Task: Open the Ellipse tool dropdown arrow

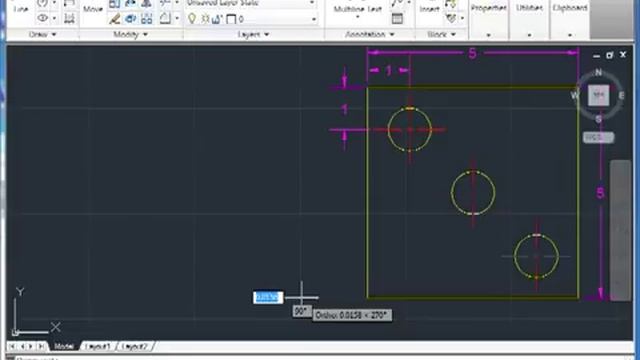Action: [54, 18]
